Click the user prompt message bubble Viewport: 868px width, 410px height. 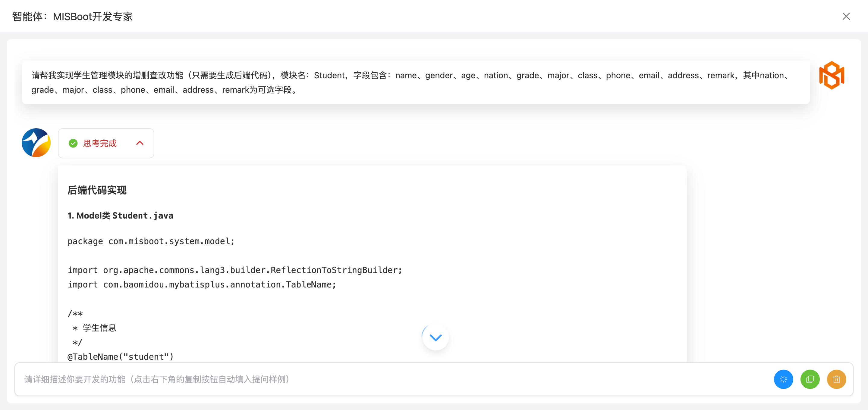click(416, 82)
